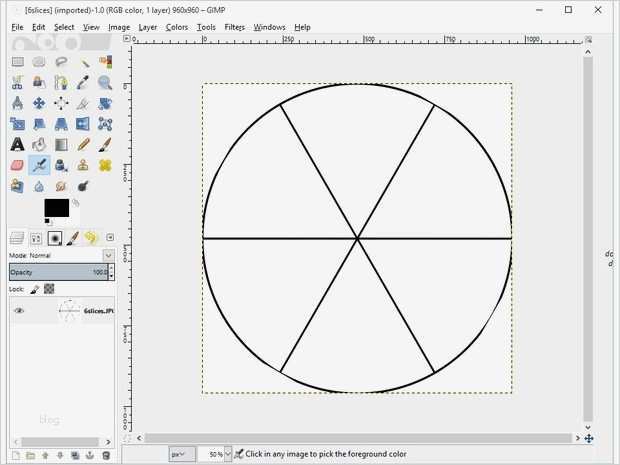Open the Windows menu
This screenshot has width=620, height=465.
pyautogui.click(x=270, y=27)
